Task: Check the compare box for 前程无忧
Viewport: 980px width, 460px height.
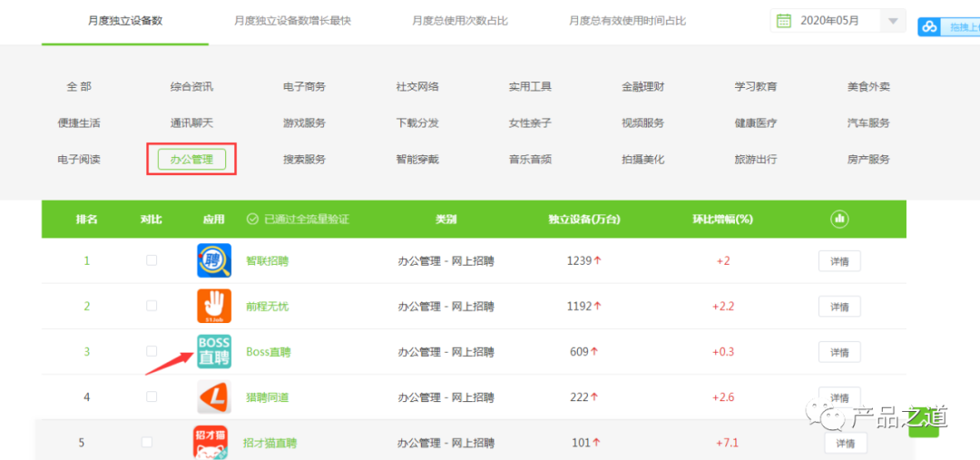Action: pyautogui.click(x=152, y=306)
